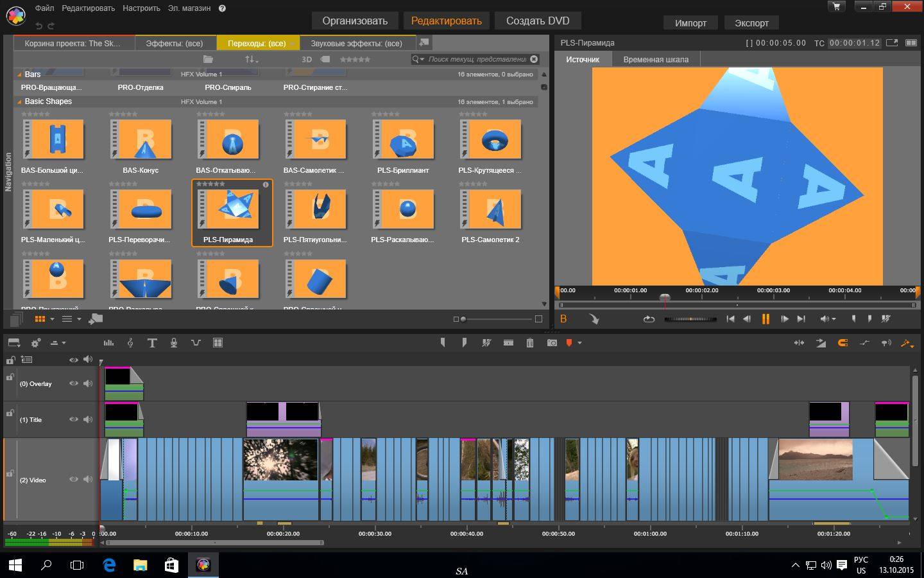Viewport: 924px width, 578px height.
Task: Lock the Video track
Action: click(x=10, y=473)
